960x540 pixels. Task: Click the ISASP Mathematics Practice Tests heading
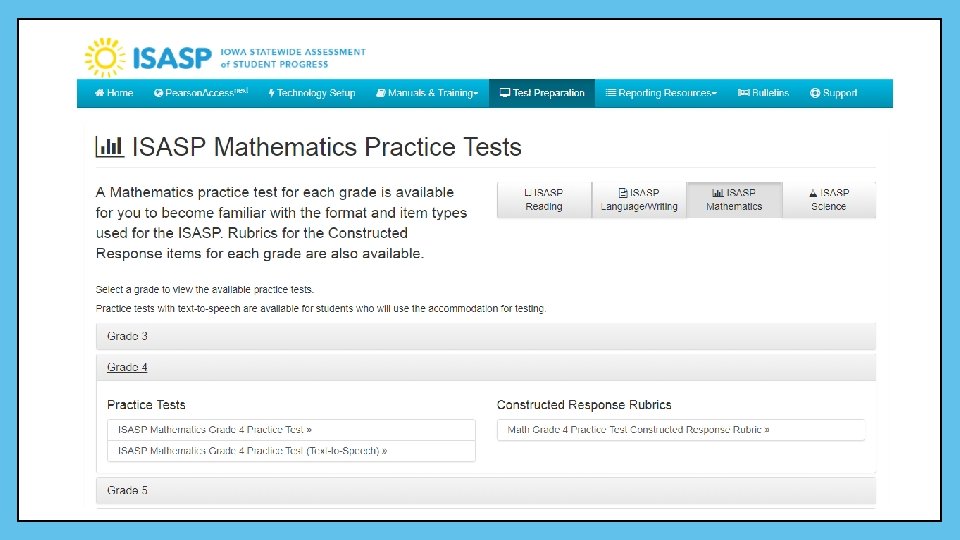pyautogui.click(x=326, y=147)
